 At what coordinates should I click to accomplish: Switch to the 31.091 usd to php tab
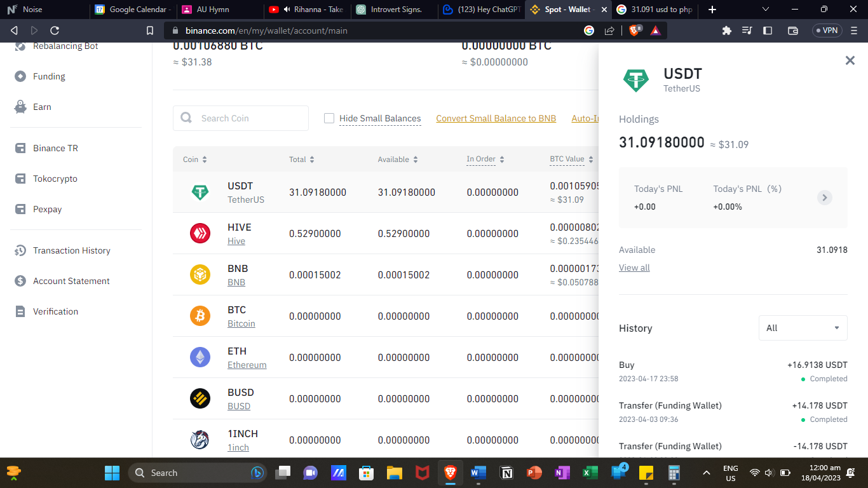coord(655,10)
